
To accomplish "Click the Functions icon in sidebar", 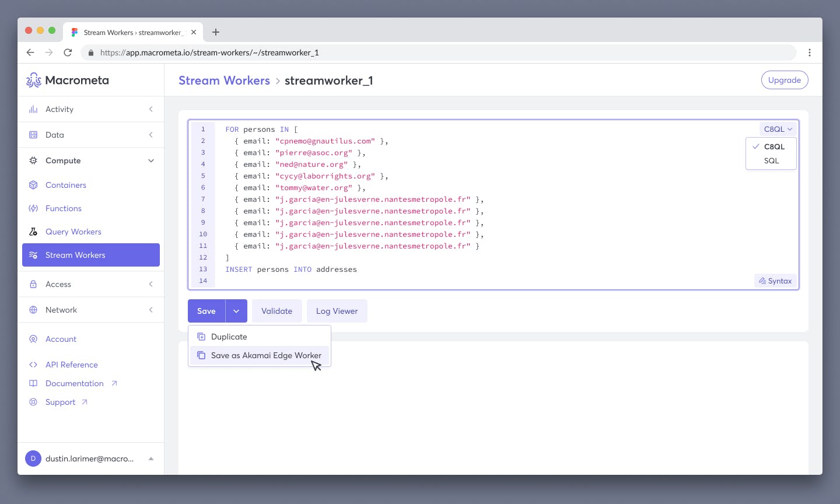I will coord(33,208).
